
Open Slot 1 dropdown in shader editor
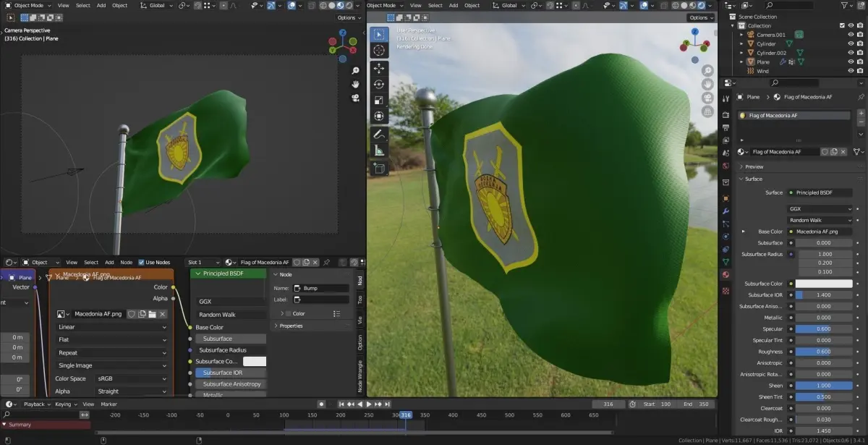[x=203, y=262]
